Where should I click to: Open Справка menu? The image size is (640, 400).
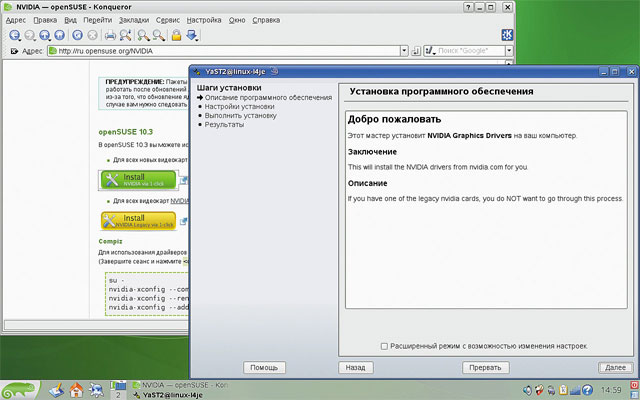(x=266, y=20)
